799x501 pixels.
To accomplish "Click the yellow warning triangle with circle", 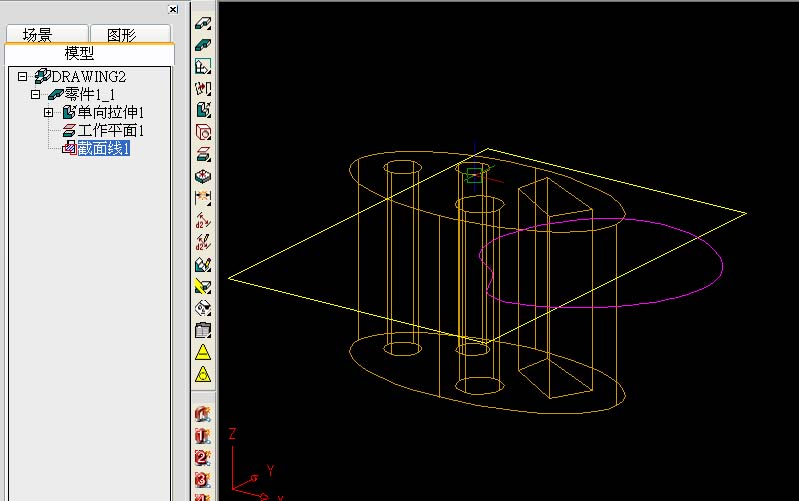I will pos(203,374).
